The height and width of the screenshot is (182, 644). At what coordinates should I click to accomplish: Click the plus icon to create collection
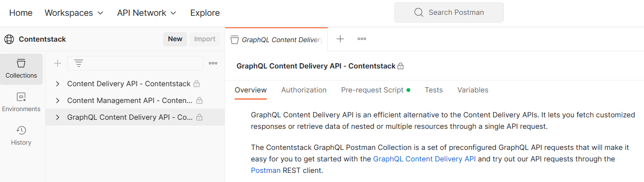coord(58,63)
